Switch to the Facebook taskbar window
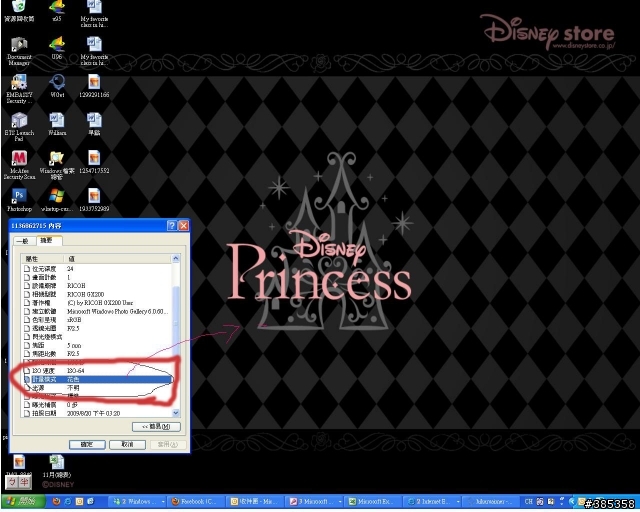 coord(197,501)
